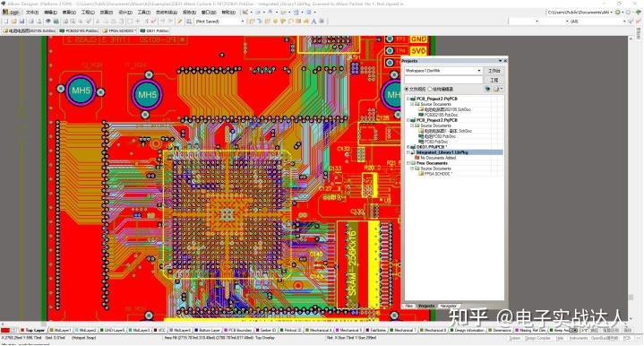
Task: Activate the Cross Probe pencil tool
Action: [179, 21]
